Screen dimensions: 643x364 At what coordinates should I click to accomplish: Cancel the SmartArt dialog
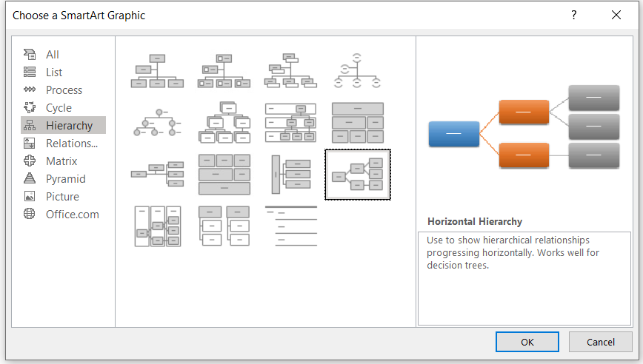pos(600,342)
